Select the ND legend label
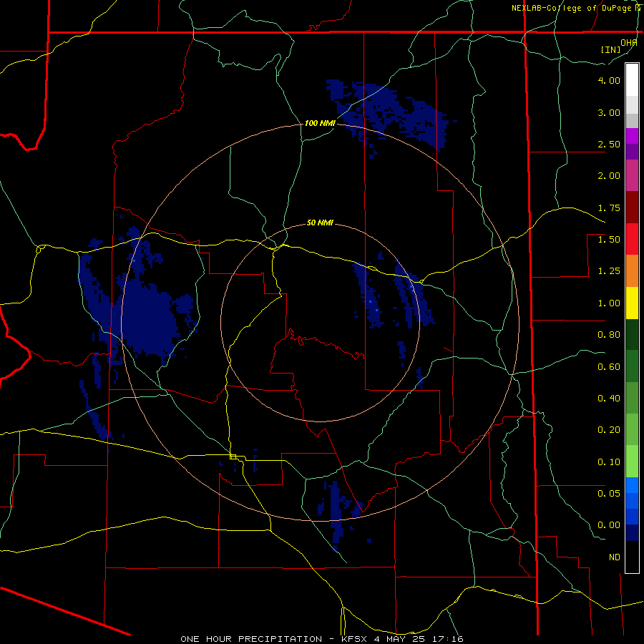The width and height of the screenshot is (644, 644). pyautogui.click(x=615, y=557)
